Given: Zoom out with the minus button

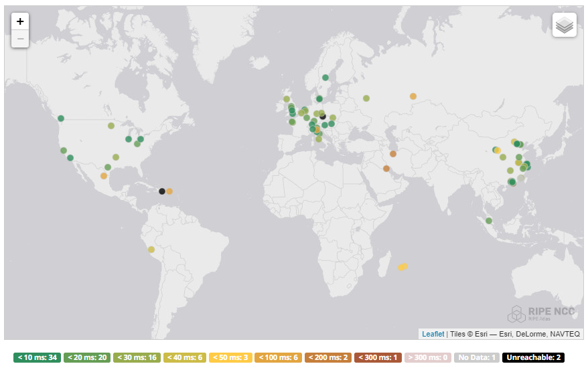Looking at the screenshot, I should pos(20,39).
